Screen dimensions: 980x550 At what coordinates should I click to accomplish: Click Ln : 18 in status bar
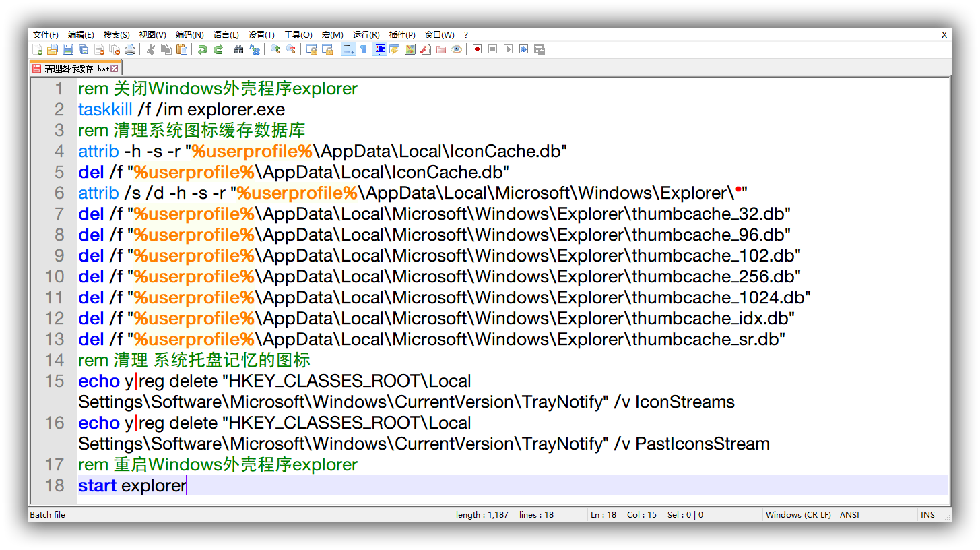coord(603,514)
